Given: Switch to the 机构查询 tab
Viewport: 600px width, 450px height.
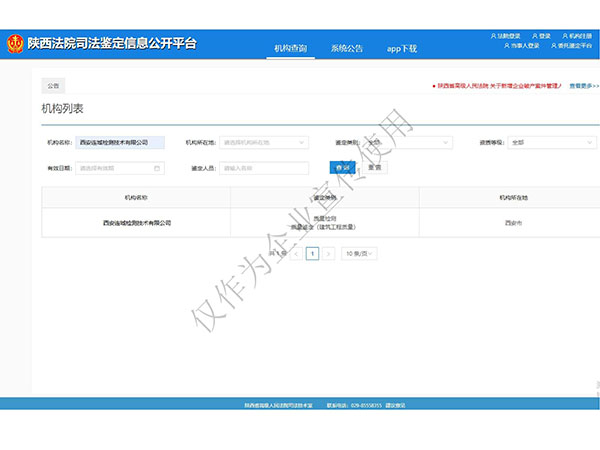Looking at the screenshot, I should (291, 48).
